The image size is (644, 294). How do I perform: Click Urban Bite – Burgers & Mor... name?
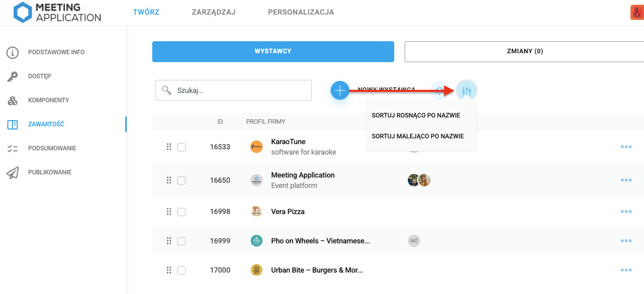(x=317, y=270)
